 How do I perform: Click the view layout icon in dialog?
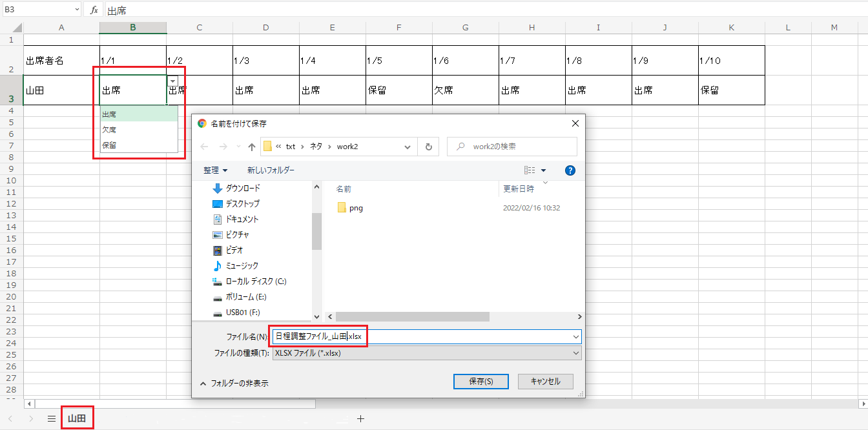(530, 170)
